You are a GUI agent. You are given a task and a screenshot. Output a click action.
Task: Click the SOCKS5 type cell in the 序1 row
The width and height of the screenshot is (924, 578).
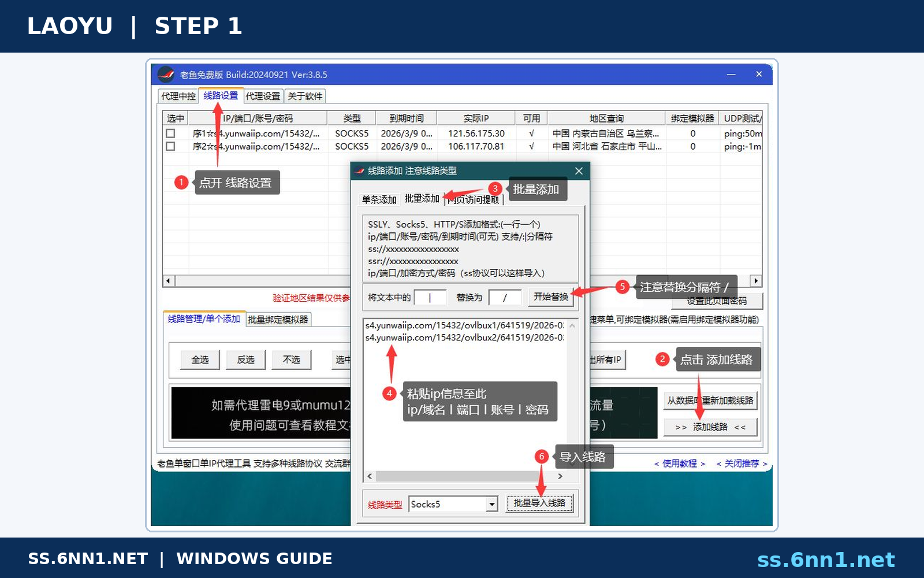tap(352, 134)
